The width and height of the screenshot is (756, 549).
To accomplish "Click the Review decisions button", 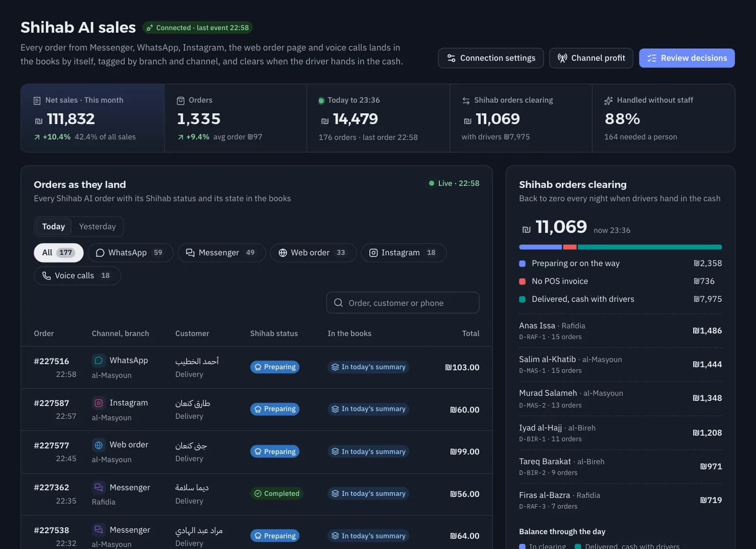I will tap(687, 58).
